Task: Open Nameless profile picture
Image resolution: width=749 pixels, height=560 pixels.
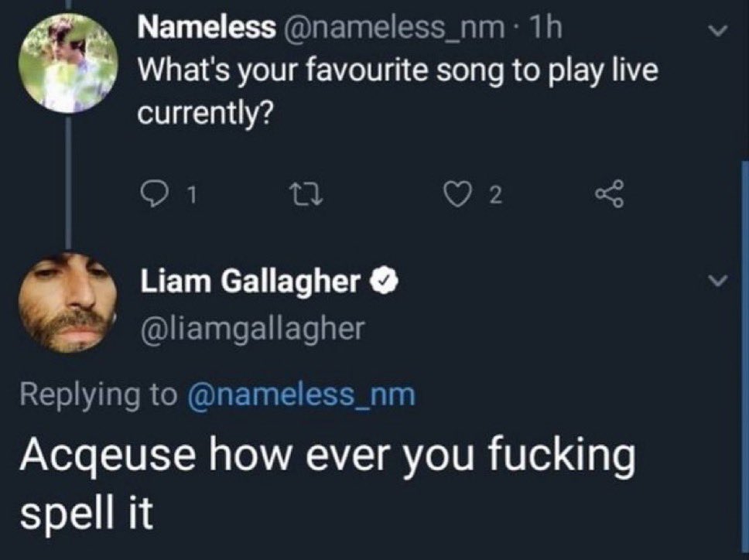Action: point(68,63)
